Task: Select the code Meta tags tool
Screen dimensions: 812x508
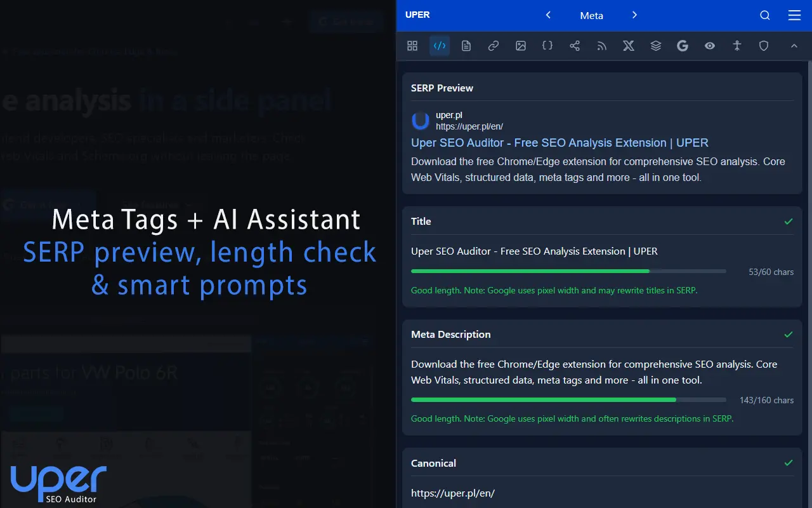Action: pyautogui.click(x=440, y=46)
